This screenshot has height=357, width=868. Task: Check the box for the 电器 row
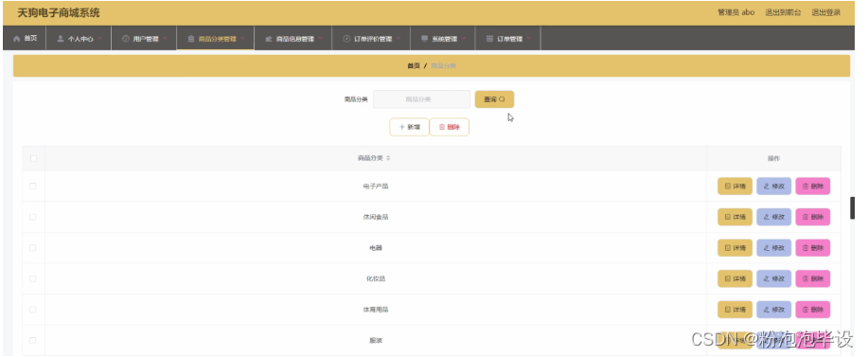click(33, 248)
